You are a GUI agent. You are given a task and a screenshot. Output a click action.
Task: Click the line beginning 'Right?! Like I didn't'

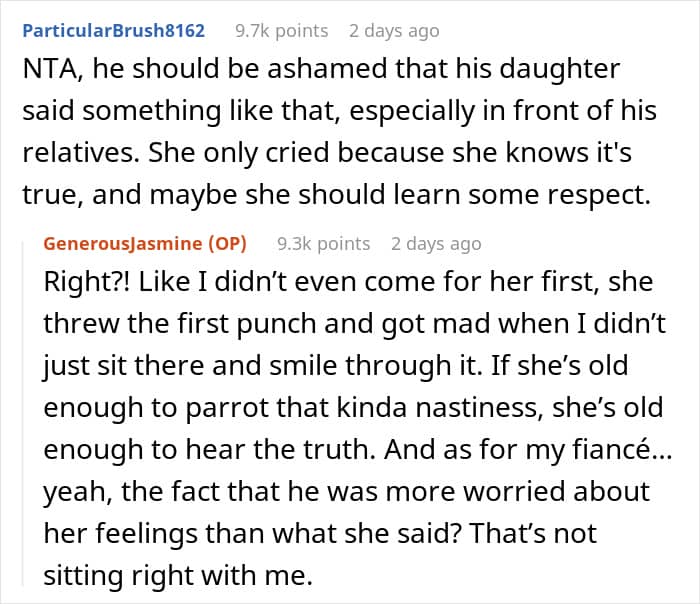pyautogui.click(x=348, y=282)
